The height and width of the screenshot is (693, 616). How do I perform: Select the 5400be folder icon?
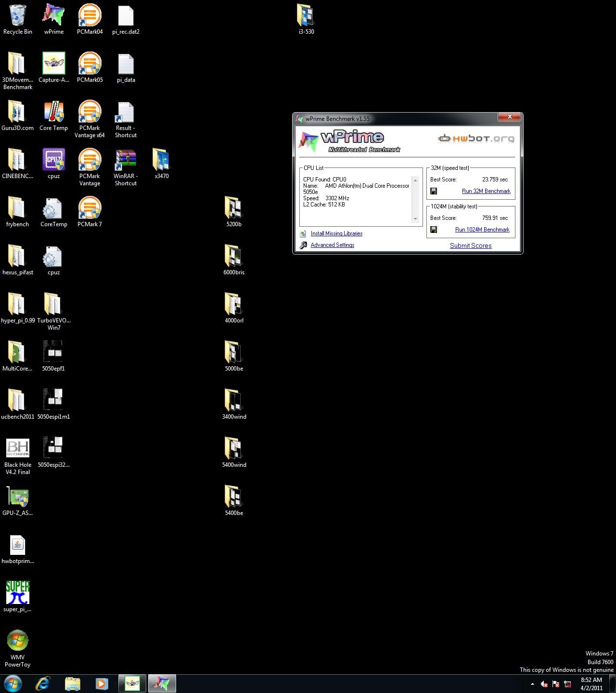(234, 497)
